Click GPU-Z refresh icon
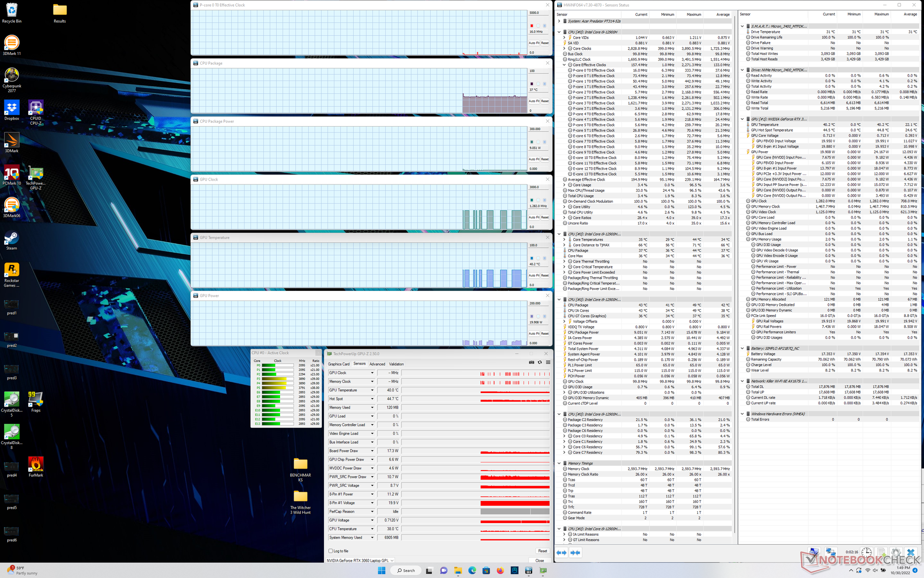The image size is (924, 578). (x=539, y=362)
